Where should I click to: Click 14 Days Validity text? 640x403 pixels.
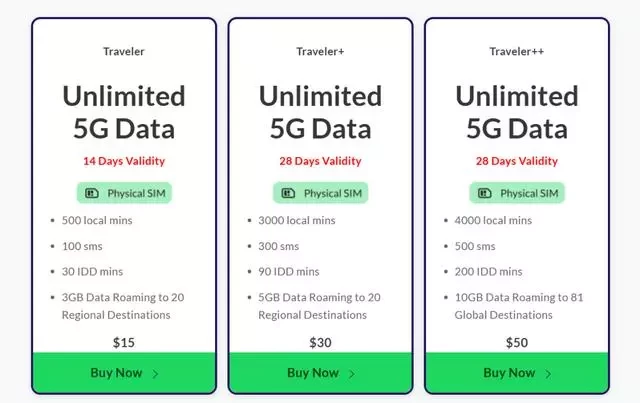pos(124,161)
